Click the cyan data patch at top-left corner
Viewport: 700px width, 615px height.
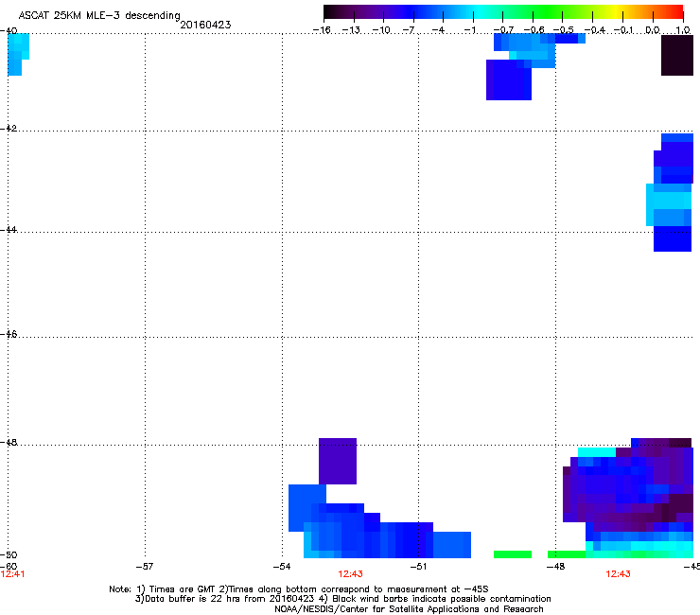point(18,54)
